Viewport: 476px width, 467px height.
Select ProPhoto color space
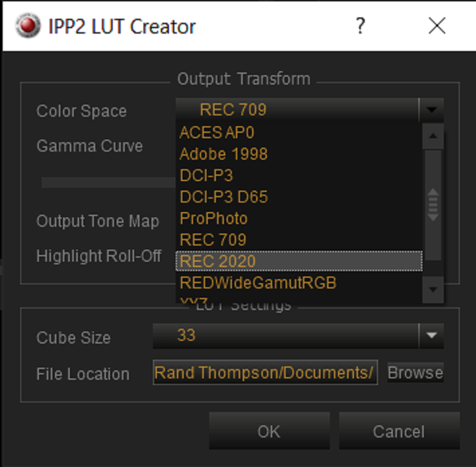[x=299, y=219]
